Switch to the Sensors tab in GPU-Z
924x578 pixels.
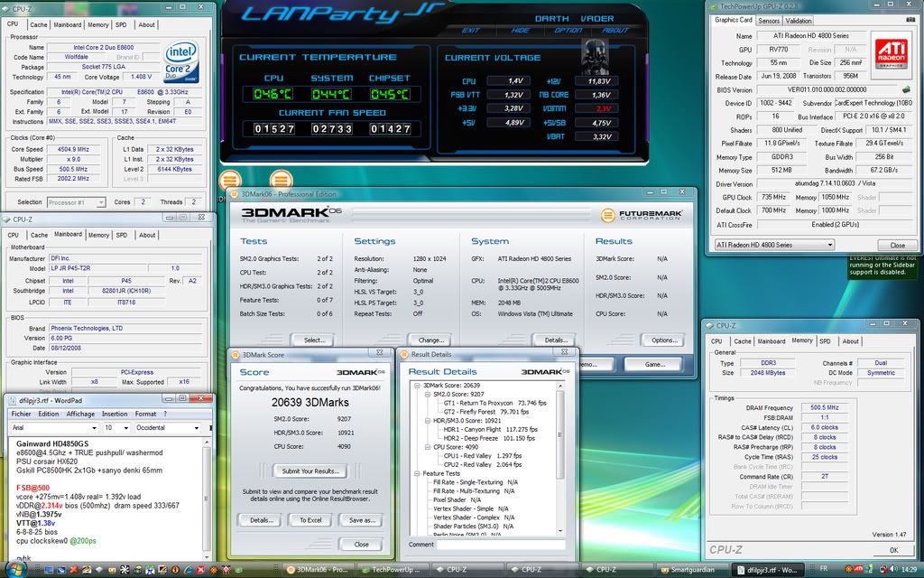coord(769,21)
